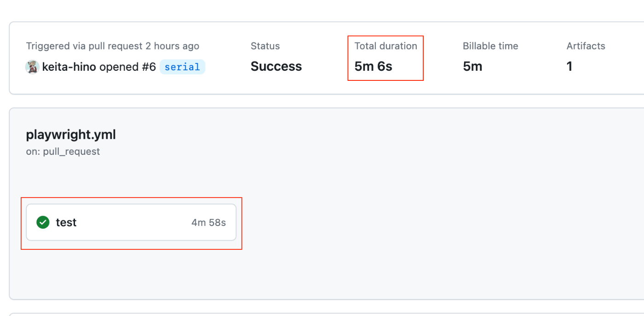644x316 pixels.
Task: Click the Artifacts label
Action: click(x=586, y=46)
